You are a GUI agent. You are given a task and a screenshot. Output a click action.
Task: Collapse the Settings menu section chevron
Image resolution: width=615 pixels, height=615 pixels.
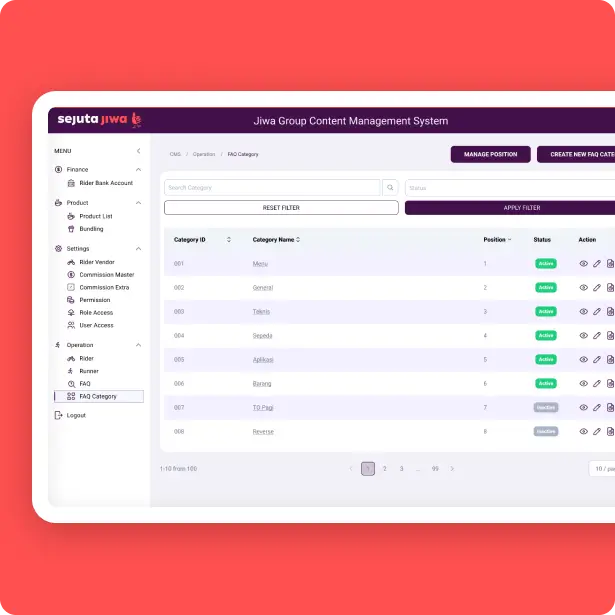(138, 249)
